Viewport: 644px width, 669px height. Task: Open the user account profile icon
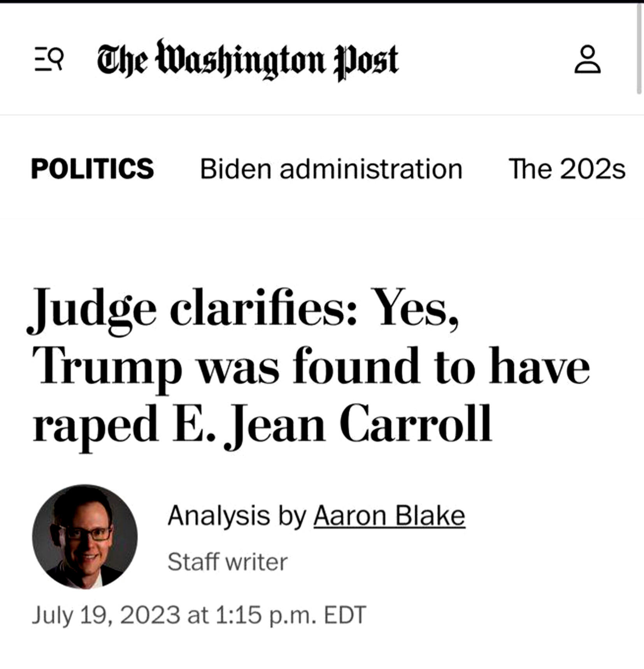tap(587, 59)
